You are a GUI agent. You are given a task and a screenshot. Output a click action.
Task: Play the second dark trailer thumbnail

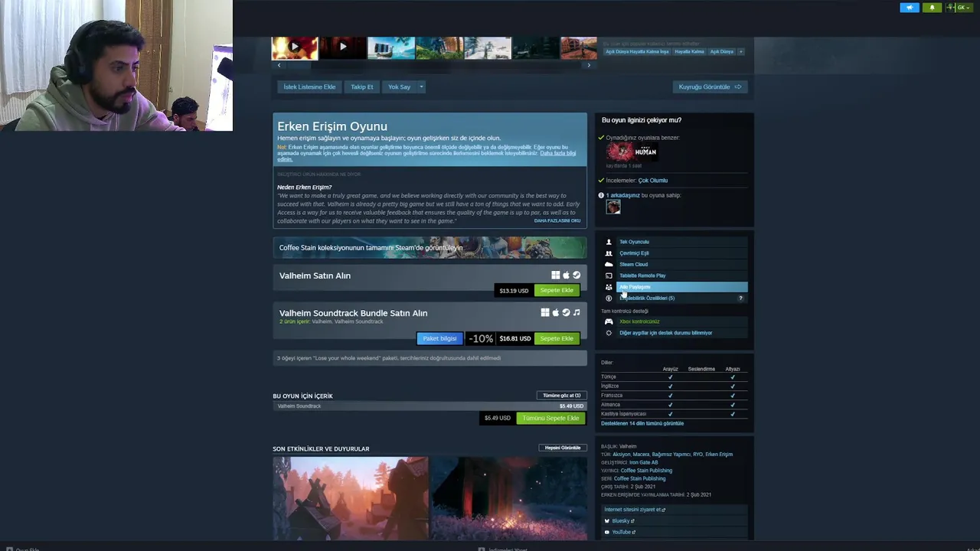coord(342,47)
